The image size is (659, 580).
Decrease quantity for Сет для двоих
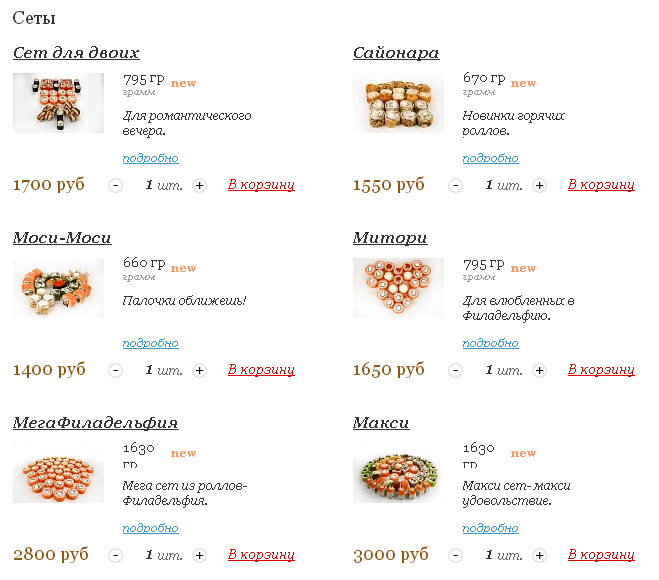[x=115, y=185]
